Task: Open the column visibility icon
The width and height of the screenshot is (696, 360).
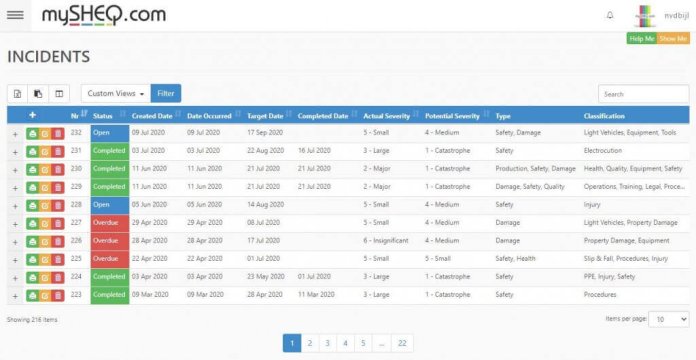Action: click(x=59, y=94)
